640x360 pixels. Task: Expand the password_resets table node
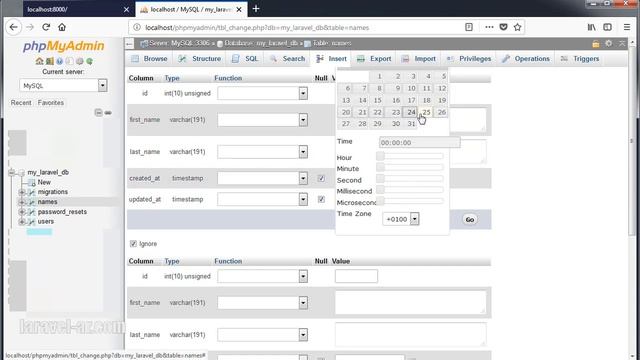(22, 212)
